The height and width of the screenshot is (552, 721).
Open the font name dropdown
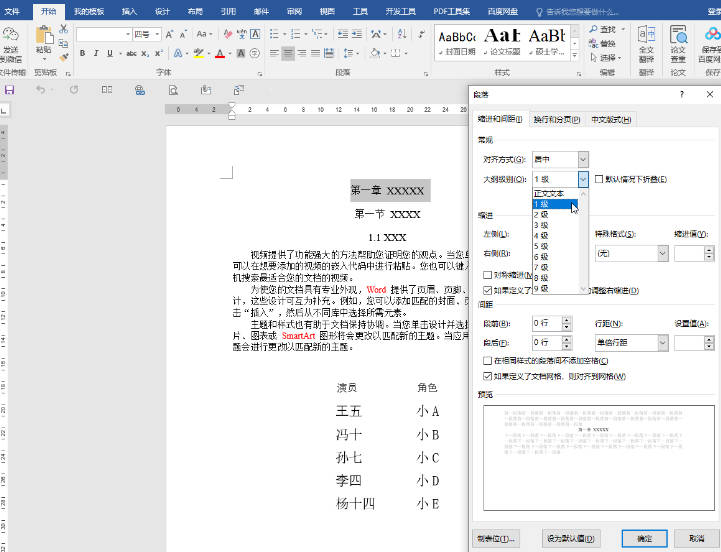click(x=128, y=34)
